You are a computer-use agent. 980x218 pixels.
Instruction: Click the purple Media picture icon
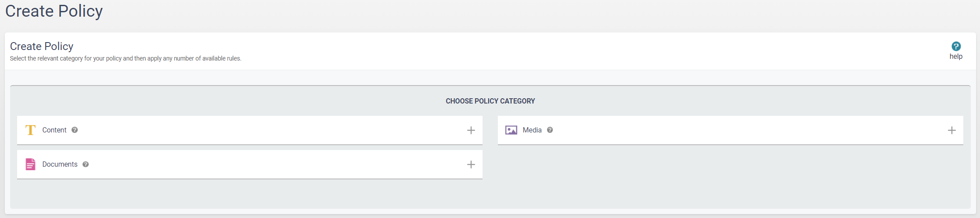[511, 130]
